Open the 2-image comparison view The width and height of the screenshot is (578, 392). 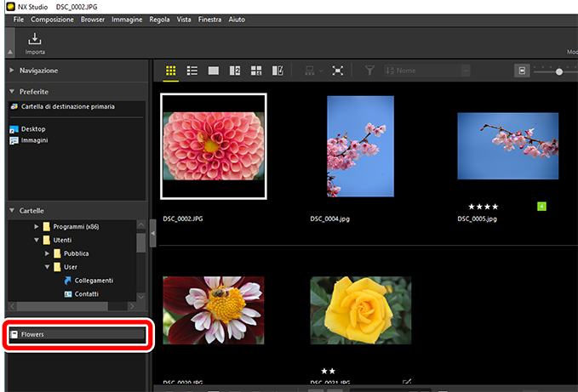tap(235, 71)
